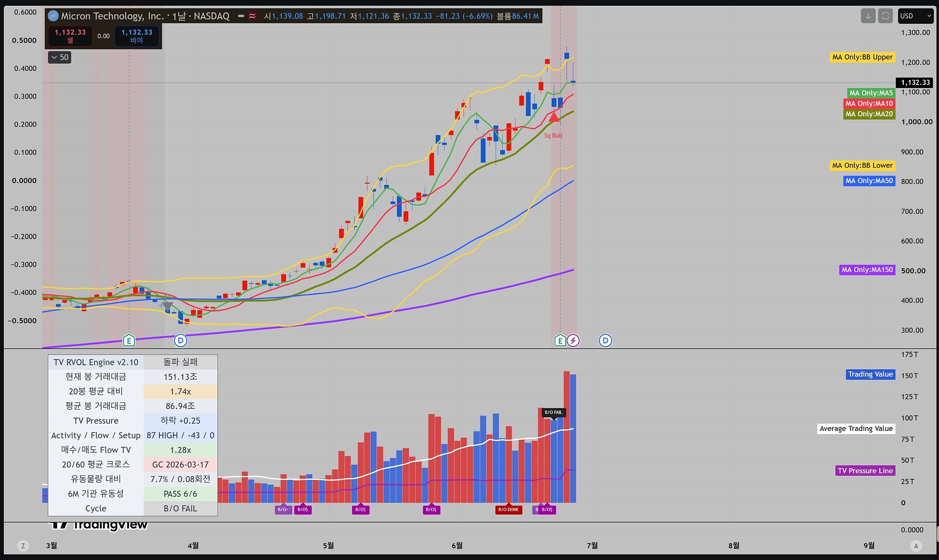Click the Micron Technology logo icon
Image resolution: width=939 pixels, height=560 pixels.
coord(53,16)
